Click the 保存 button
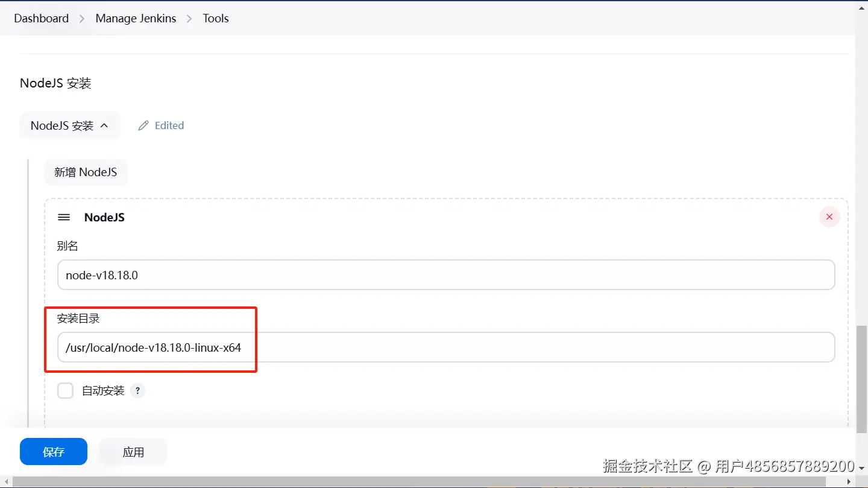This screenshot has width=868, height=488. pos(54,452)
